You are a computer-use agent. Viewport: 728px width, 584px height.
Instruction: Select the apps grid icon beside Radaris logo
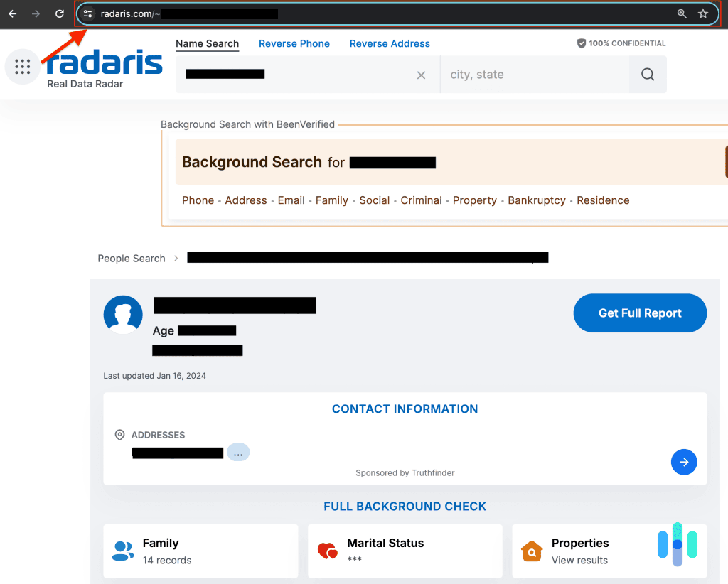[22, 66]
